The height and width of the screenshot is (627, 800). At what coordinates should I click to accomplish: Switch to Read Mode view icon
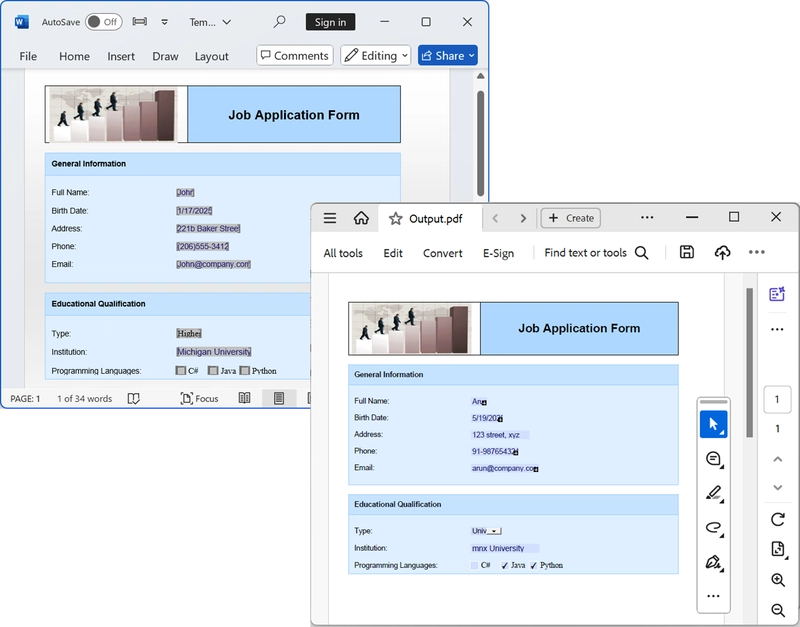[244, 398]
